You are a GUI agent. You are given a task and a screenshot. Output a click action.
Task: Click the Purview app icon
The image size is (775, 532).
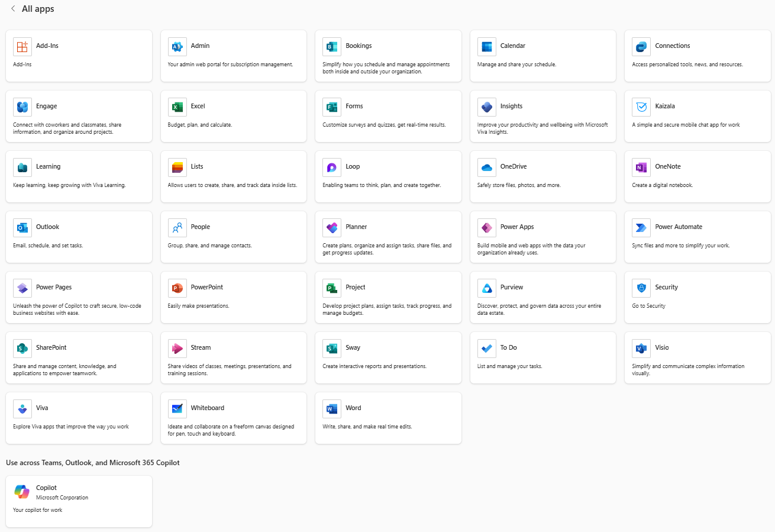tap(487, 288)
